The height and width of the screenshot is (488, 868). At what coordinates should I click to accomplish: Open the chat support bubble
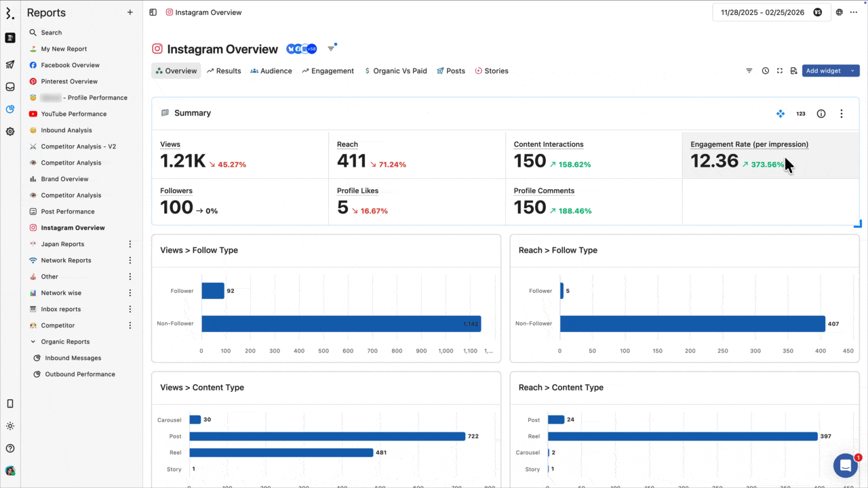(x=846, y=466)
